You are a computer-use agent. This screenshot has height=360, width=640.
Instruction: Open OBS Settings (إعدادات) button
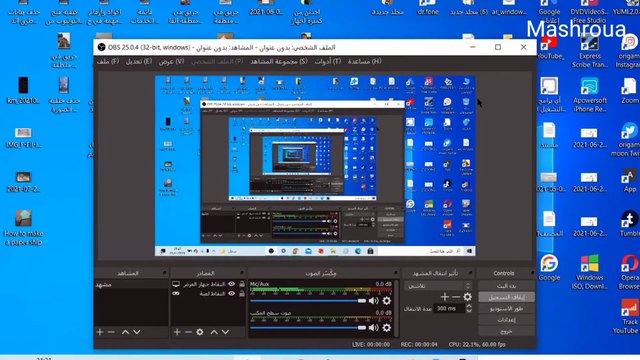506,320
